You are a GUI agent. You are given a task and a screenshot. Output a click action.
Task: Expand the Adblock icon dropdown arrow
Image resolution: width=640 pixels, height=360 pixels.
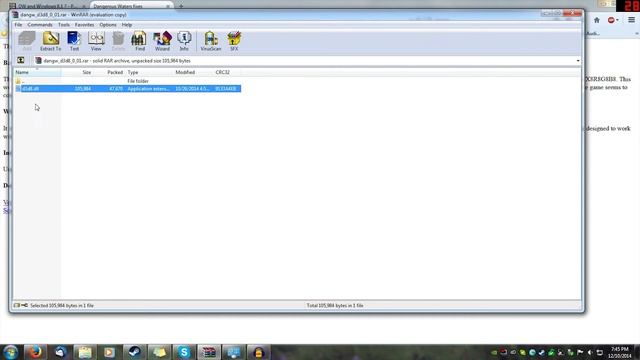[x=617, y=20]
